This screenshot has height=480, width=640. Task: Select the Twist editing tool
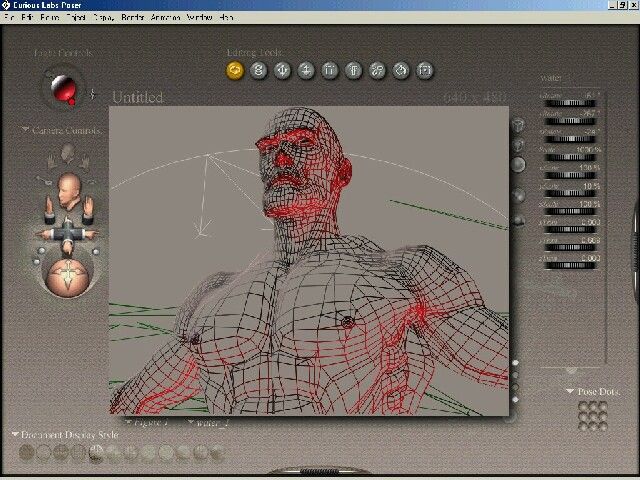click(258, 70)
